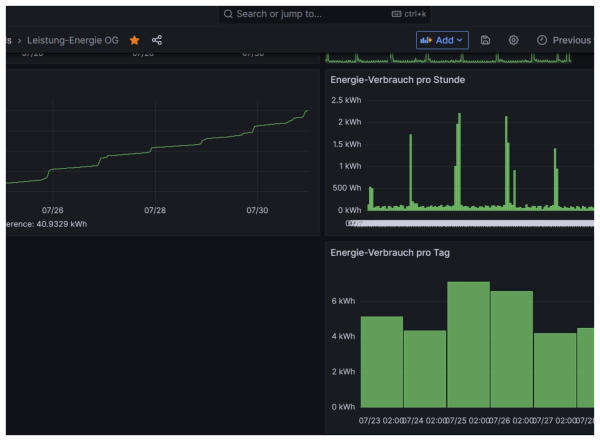600x441 pixels.
Task: Click the 07/26 bar in daily chart
Action: pos(511,349)
